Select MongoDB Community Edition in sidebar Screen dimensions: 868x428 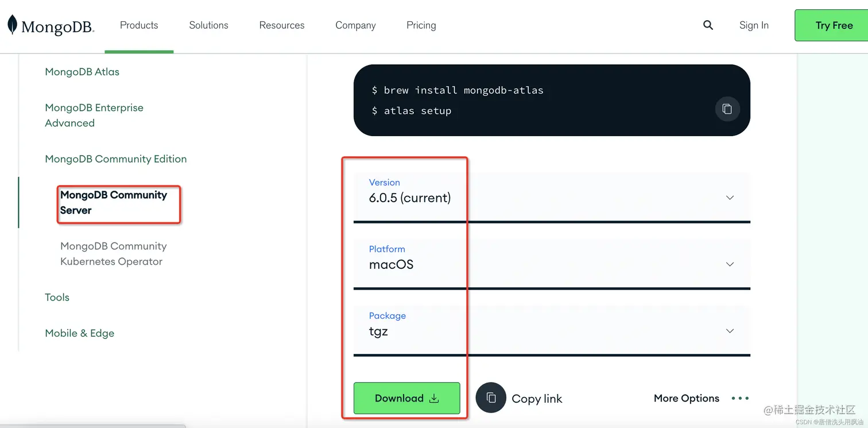(116, 159)
